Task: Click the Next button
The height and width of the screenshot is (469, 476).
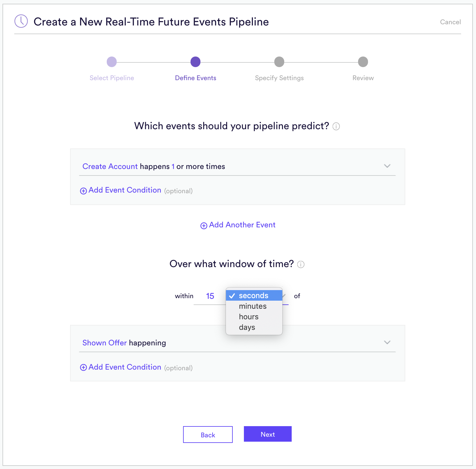Action: (268, 434)
